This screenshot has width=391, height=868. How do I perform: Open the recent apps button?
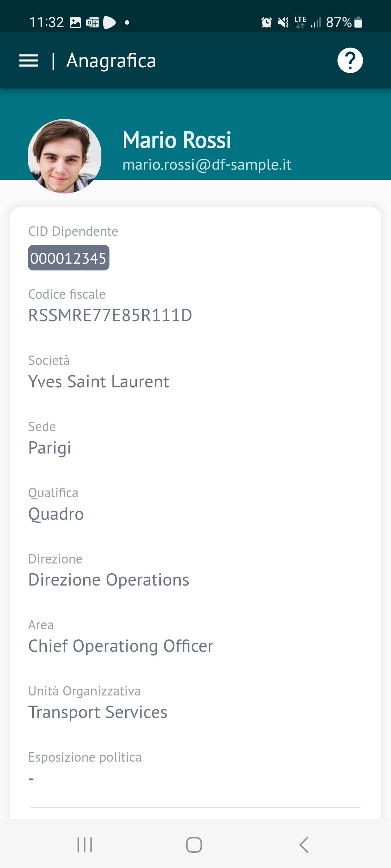coord(85,845)
